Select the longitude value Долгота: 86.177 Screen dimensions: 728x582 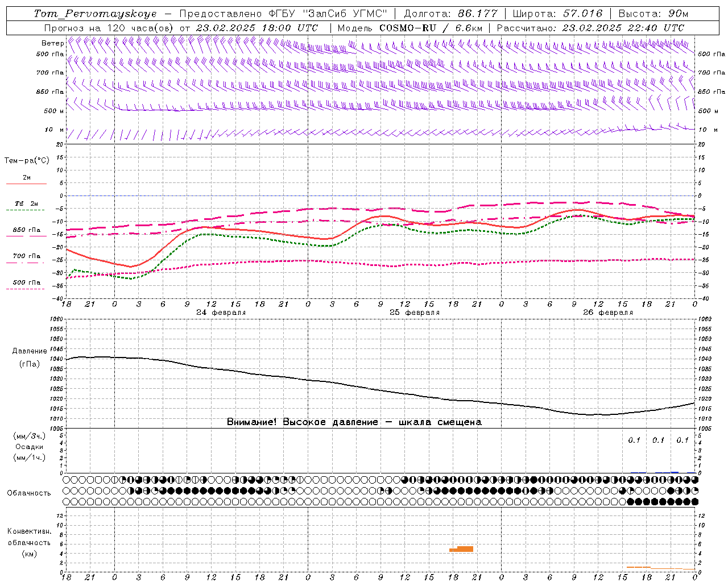[450, 14]
